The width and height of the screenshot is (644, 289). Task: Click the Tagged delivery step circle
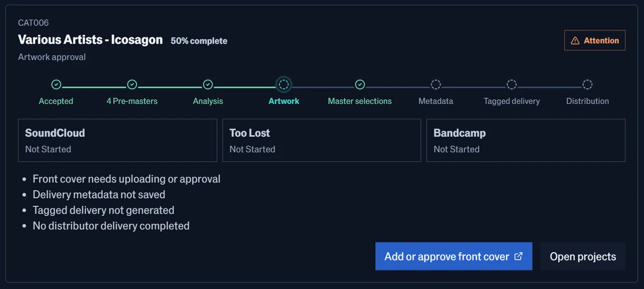tap(512, 84)
